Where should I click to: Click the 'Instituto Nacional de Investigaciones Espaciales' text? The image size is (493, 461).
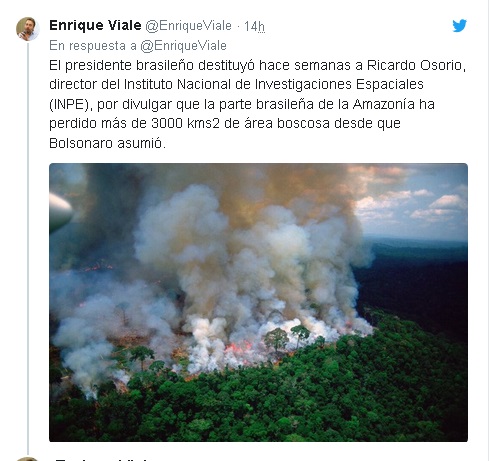(x=274, y=84)
